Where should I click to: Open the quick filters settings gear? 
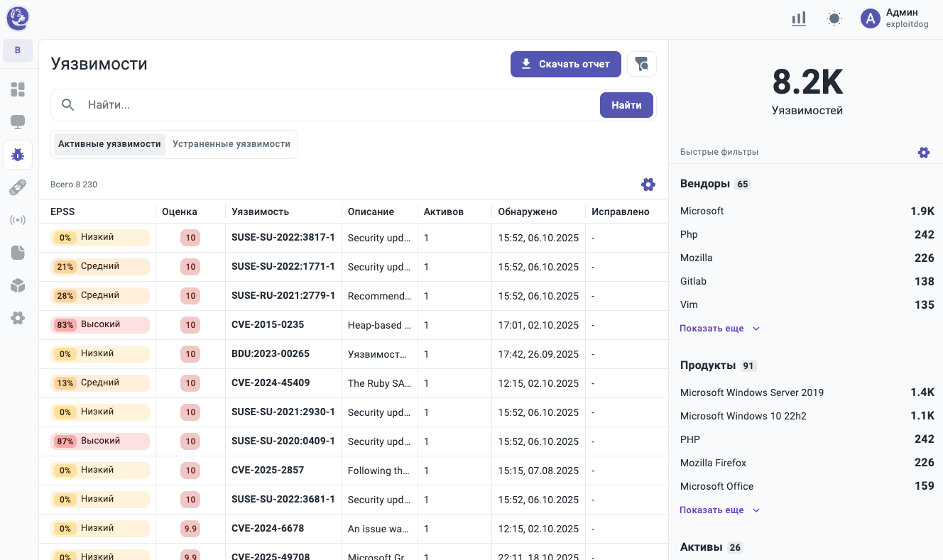923,152
